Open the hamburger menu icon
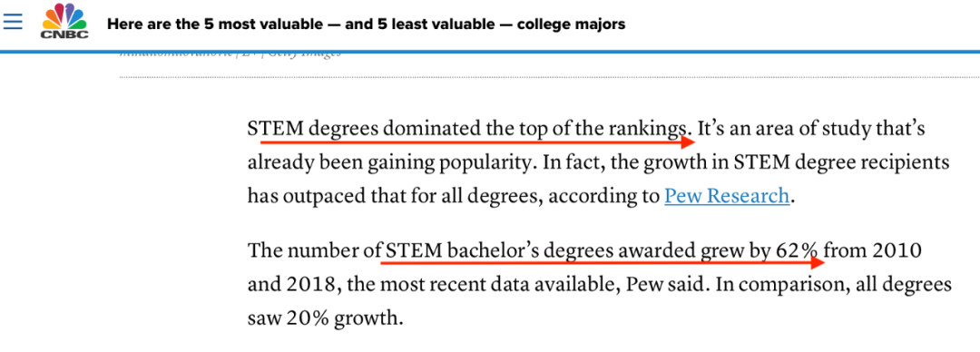 pyautogui.click(x=13, y=21)
